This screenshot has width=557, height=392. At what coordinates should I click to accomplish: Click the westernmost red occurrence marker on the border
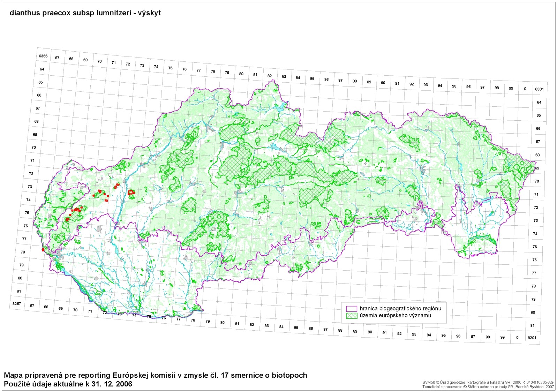pyautogui.click(x=43, y=250)
